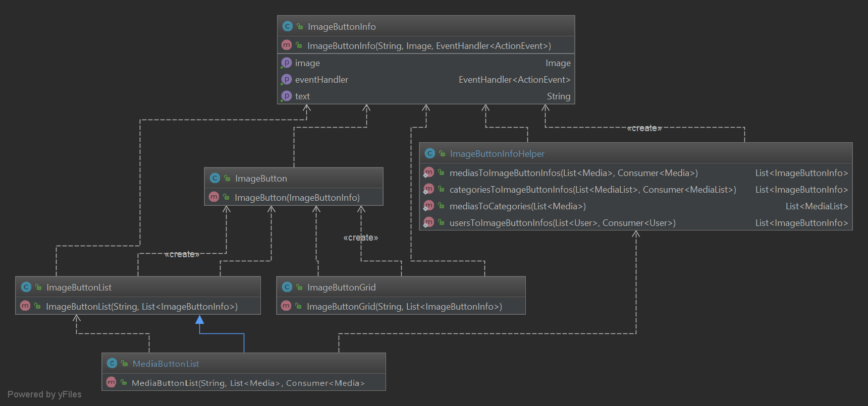Select the ImageButtonList class title
The height and width of the screenshot is (406, 868).
(79, 287)
